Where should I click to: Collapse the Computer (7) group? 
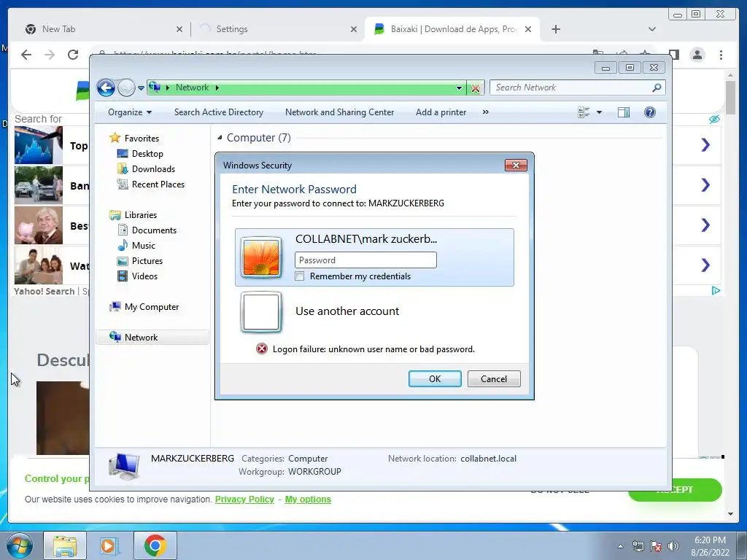tap(220, 138)
